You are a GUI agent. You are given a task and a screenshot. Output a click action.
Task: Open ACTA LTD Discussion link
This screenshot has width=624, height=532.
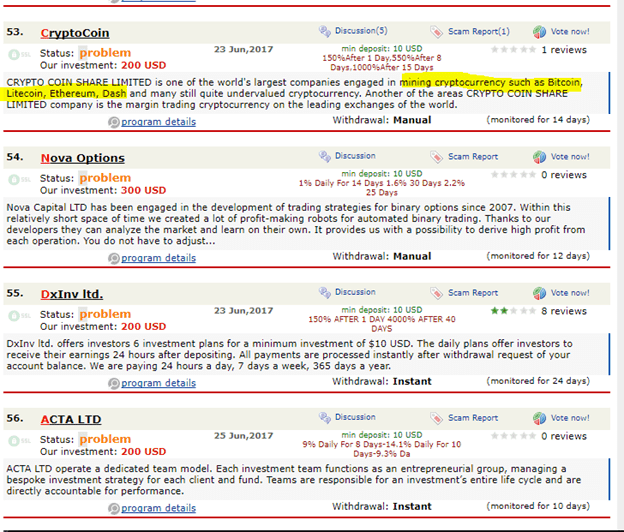point(355,417)
